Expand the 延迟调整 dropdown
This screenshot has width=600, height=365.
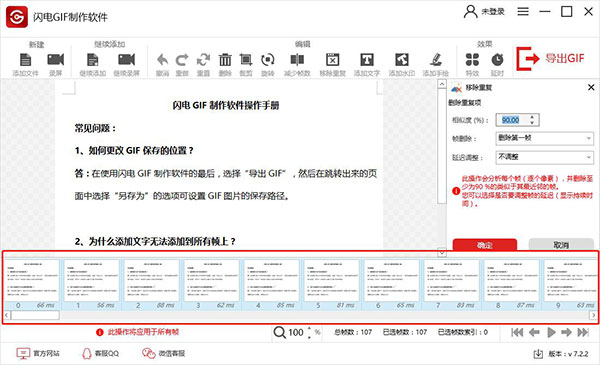click(545, 157)
